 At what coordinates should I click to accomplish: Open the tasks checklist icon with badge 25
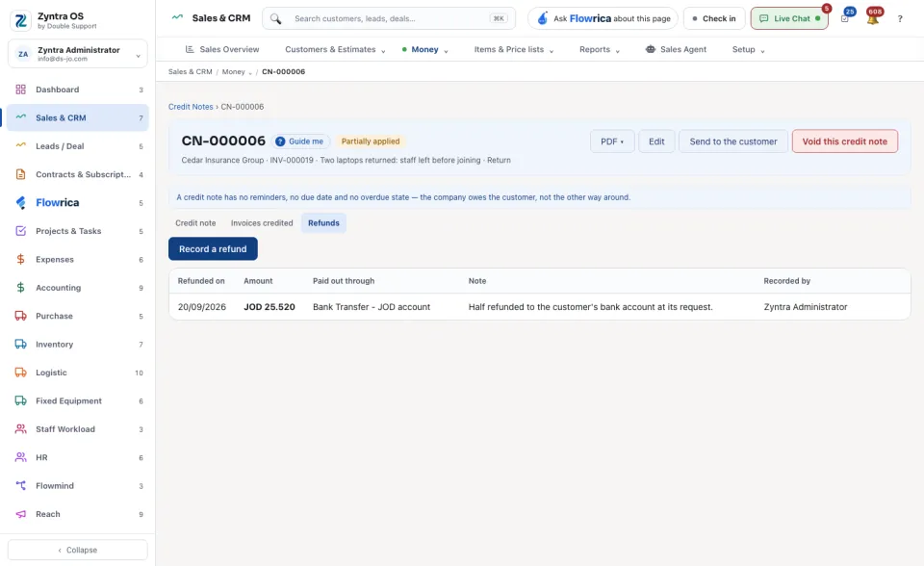845,18
